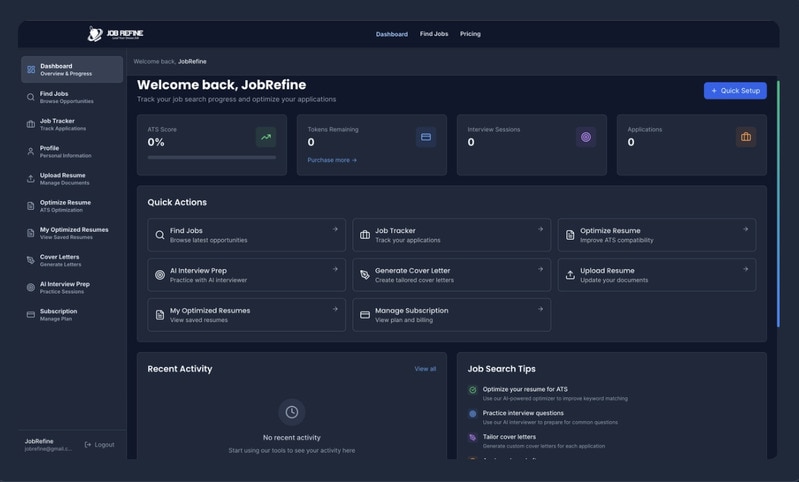The width and height of the screenshot is (799, 482).
Task: Click the Logout button
Action: pos(100,445)
